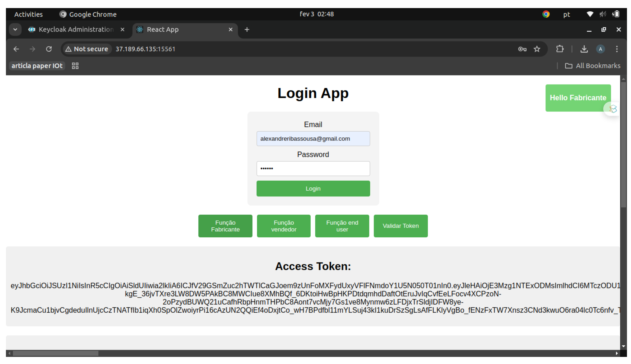The height and width of the screenshot is (364, 631).
Task: Open Chrome downloads icon
Action: click(584, 49)
